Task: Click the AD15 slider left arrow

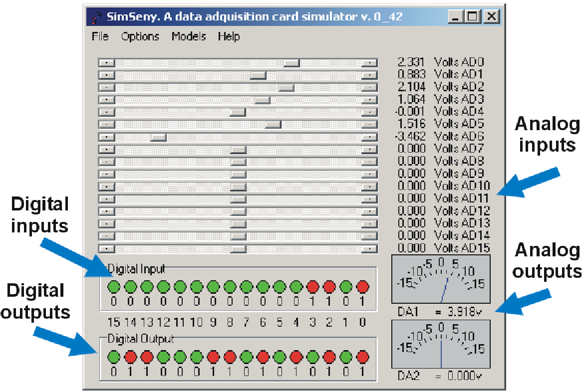Action: pyautogui.click(x=107, y=248)
